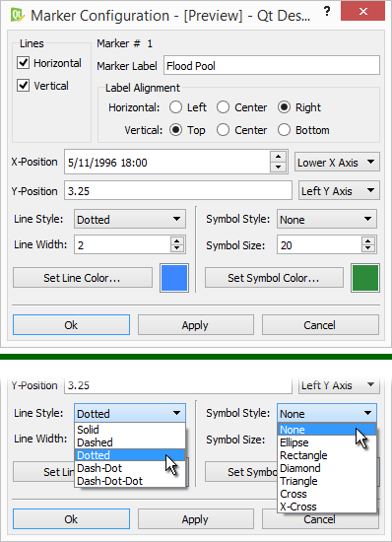Choose Dashed from the open Line Style list
The width and height of the screenshot is (392, 542).
tap(130, 442)
